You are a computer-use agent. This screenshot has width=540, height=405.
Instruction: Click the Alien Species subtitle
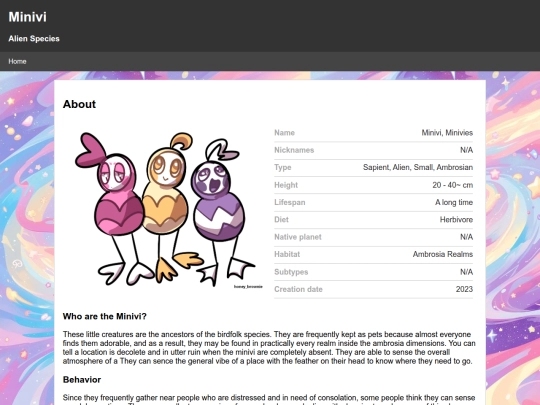34,39
